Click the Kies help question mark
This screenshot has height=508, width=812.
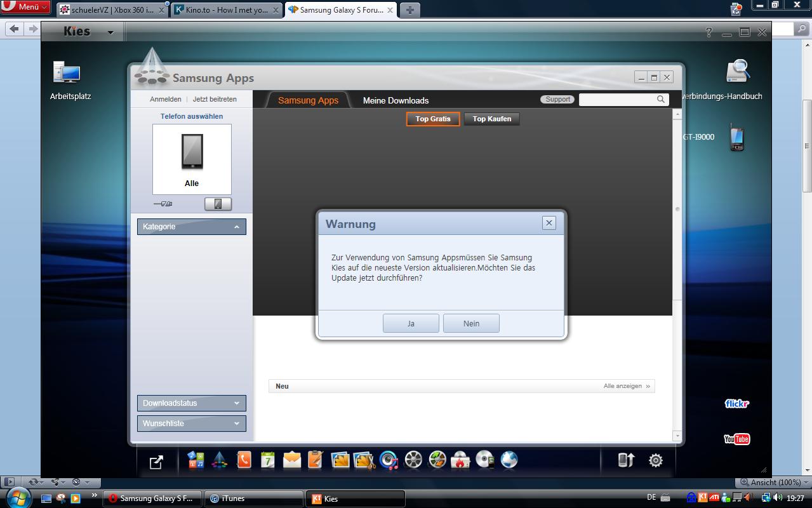click(710, 32)
